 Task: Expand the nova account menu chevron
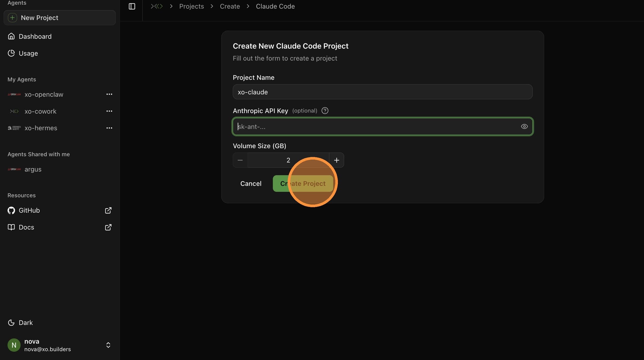[108, 345]
